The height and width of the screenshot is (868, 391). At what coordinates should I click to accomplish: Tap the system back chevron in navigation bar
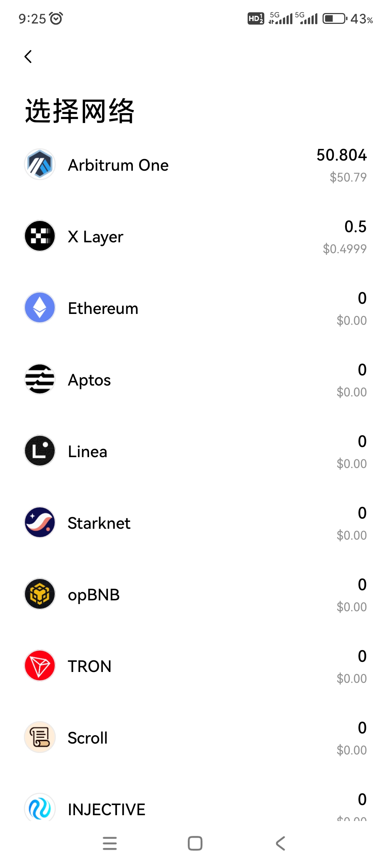pyautogui.click(x=281, y=843)
